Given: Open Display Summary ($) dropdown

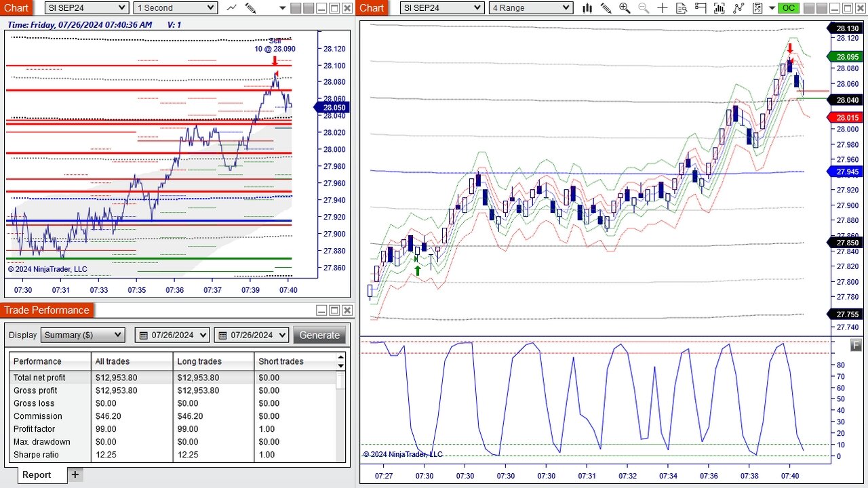Looking at the screenshot, I should 83,335.
